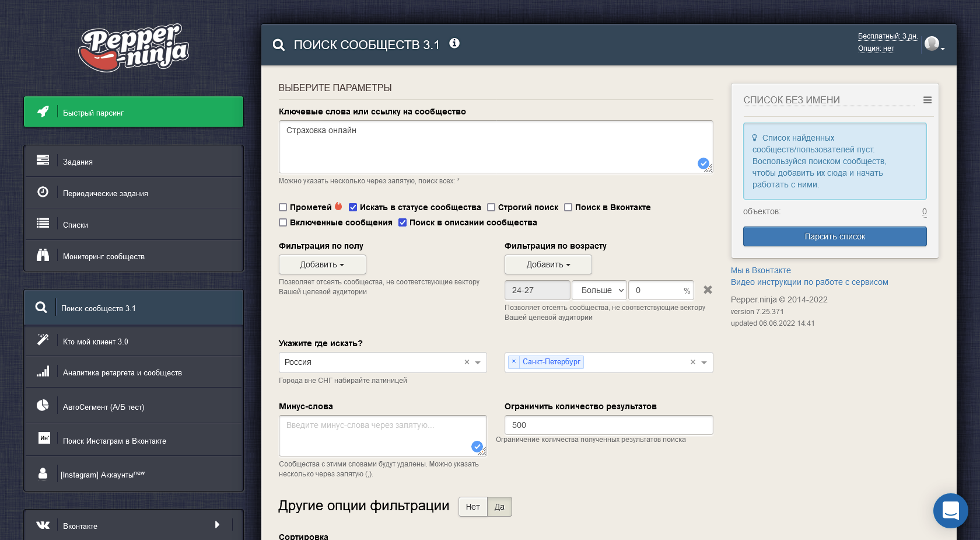Remove the Санкт-Петербург city tag
The width and height of the screenshot is (980, 540).
pos(514,361)
